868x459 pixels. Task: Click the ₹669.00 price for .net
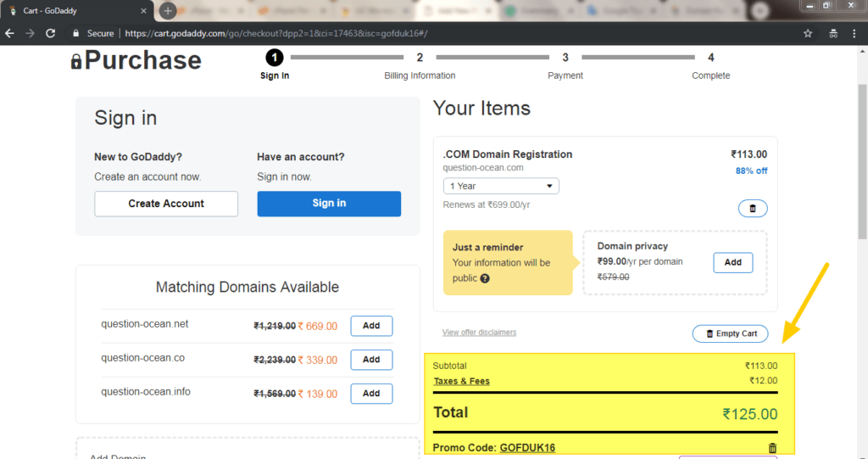click(x=317, y=327)
